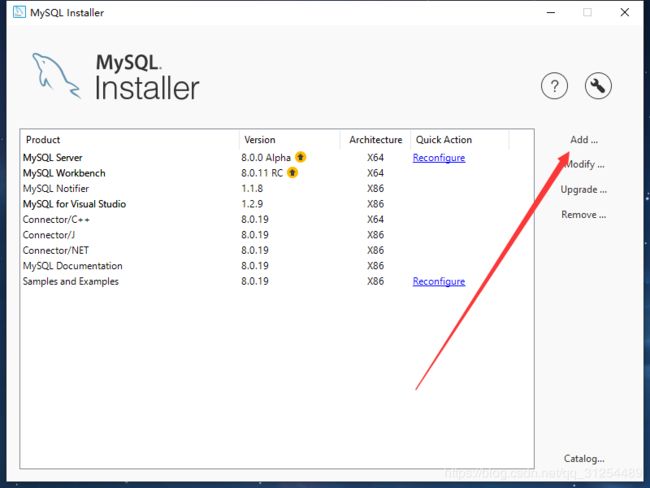Click the Upgrade ... button
This screenshot has width=650, height=488.
tap(584, 189)
